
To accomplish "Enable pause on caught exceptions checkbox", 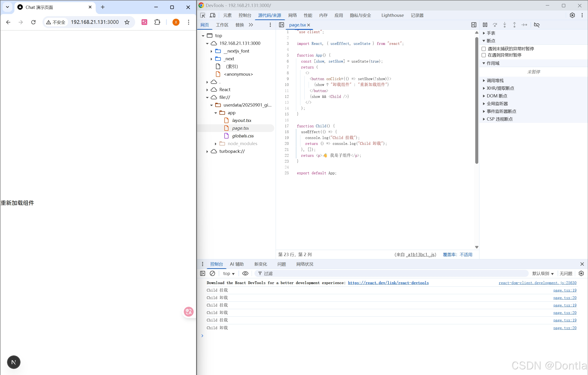I will click(483, 55).
